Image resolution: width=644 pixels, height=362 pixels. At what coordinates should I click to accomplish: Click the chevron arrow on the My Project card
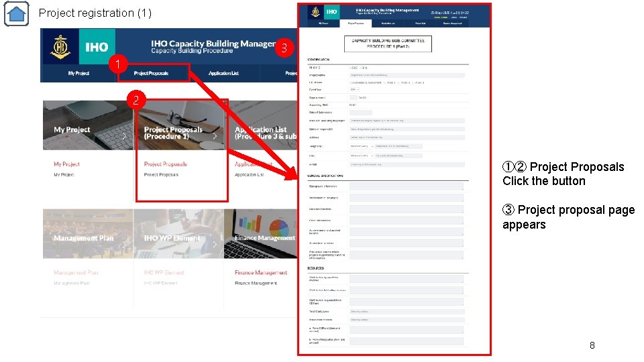pyautogui.click(x=125, y=136)
